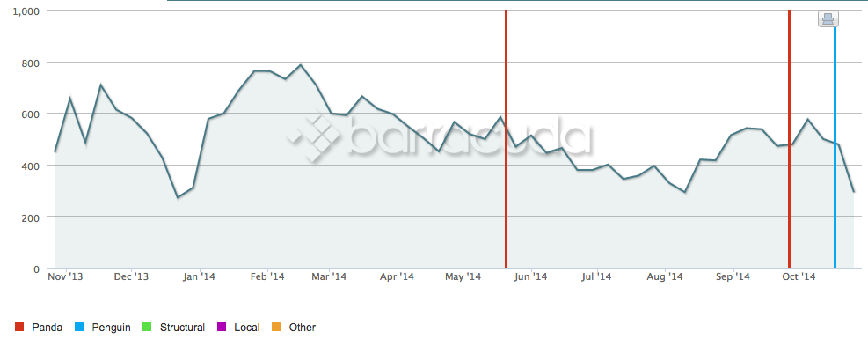Click the blue Penguin color swatch
Screen dimensions: 868x339
click(x=79, y=327)
